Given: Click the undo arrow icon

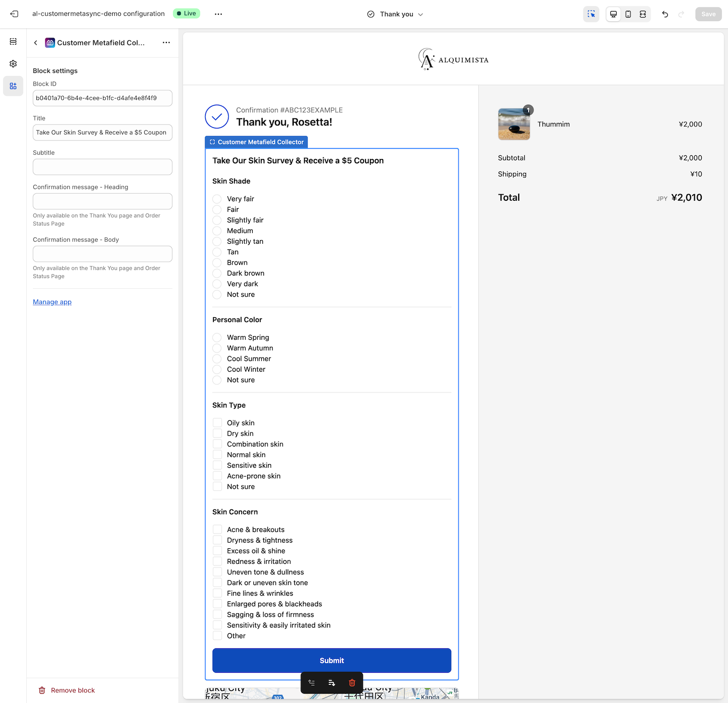Looking at the screenshot, I should point(665,14).
